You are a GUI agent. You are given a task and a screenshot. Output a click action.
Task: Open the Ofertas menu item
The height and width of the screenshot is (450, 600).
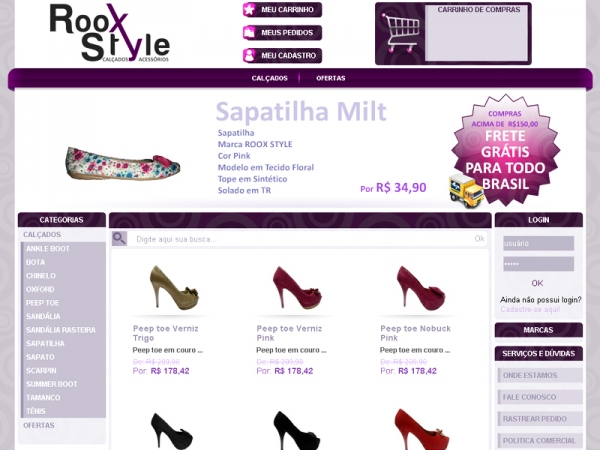[331, 78]
